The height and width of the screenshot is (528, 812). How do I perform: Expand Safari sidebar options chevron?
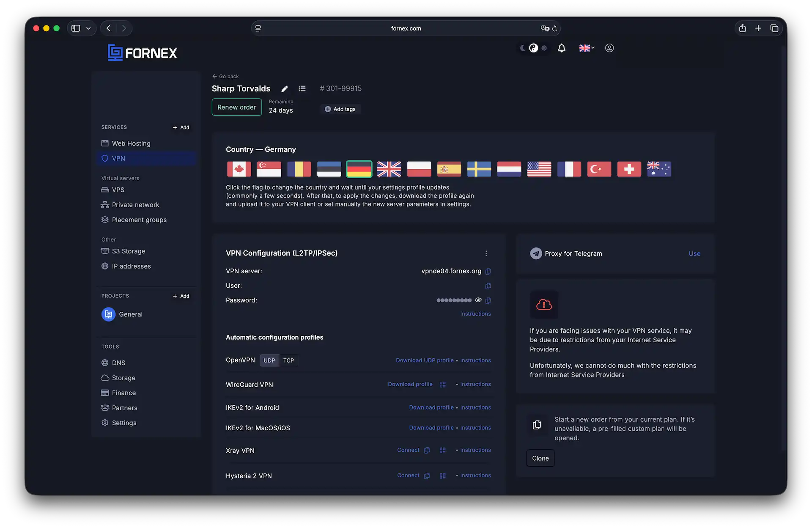pyautogui.click(x=88, y=28)
